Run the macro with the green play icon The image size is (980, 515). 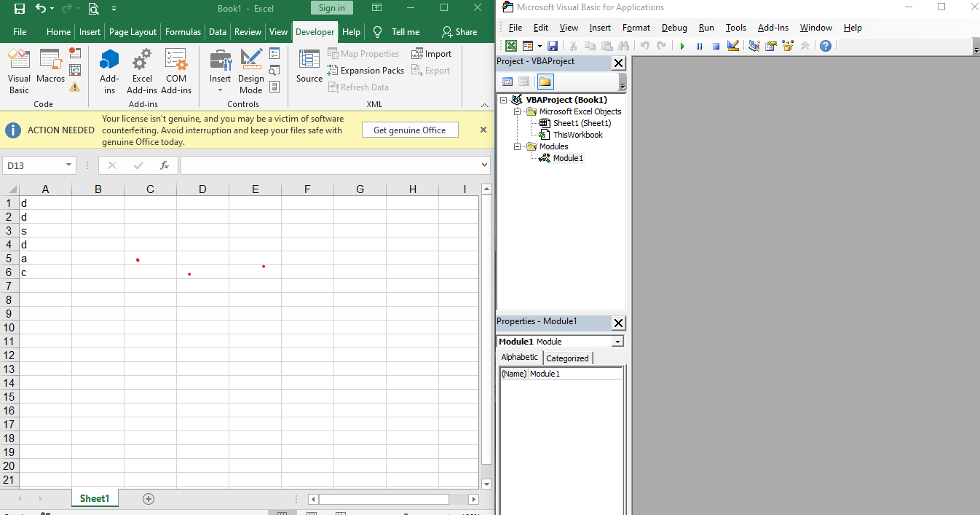pyautogui.click(x=682, y=46)
